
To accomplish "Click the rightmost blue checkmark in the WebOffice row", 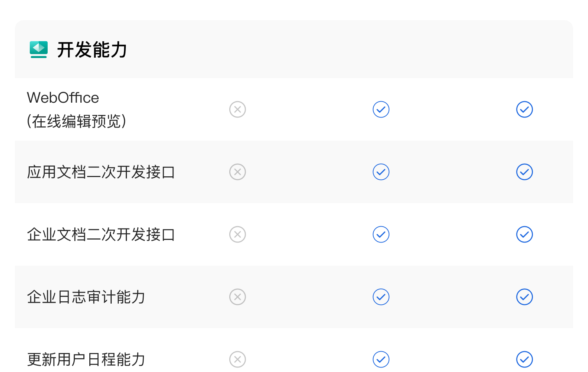I will tap(524, 109).
